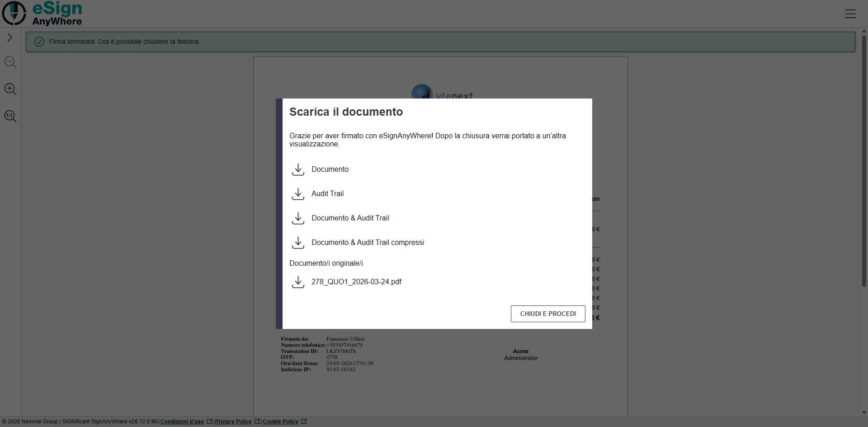Click the eSign AnyWhere logo
This screenshot has height=427, width=868.
(x=42, y=14)
